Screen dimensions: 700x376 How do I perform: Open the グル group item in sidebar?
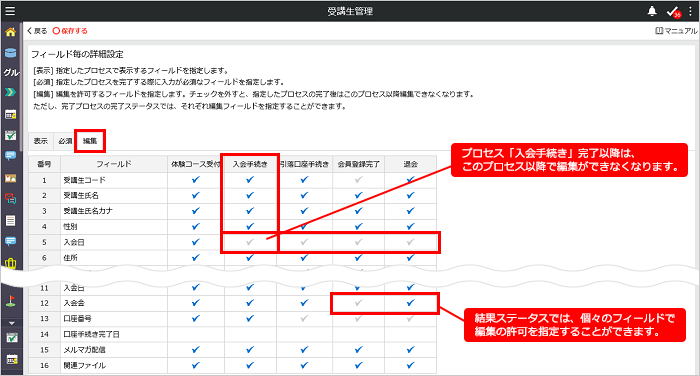coord(11,72)
